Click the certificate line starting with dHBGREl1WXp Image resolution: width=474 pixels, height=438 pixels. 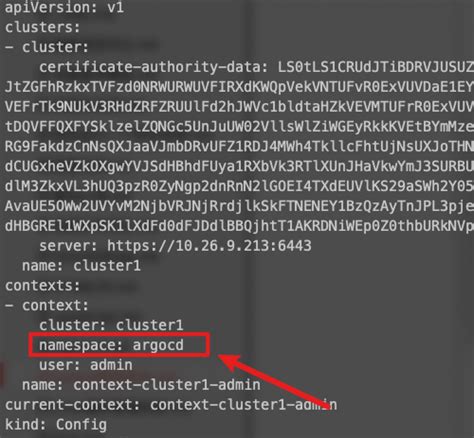coord(239,226)
